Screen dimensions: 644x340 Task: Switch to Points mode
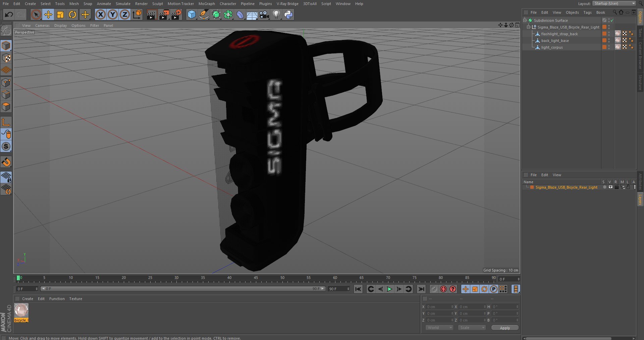(6, 83)
